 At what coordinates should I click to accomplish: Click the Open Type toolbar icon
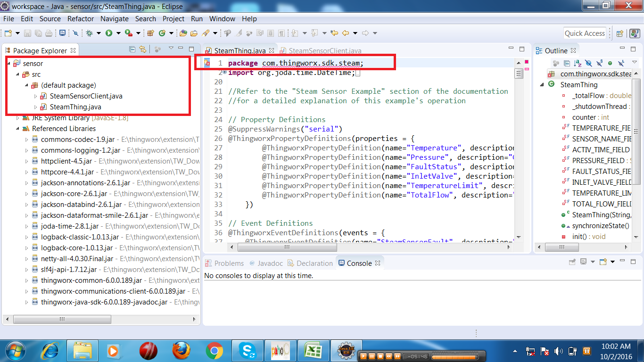click(x=183, y=33)
